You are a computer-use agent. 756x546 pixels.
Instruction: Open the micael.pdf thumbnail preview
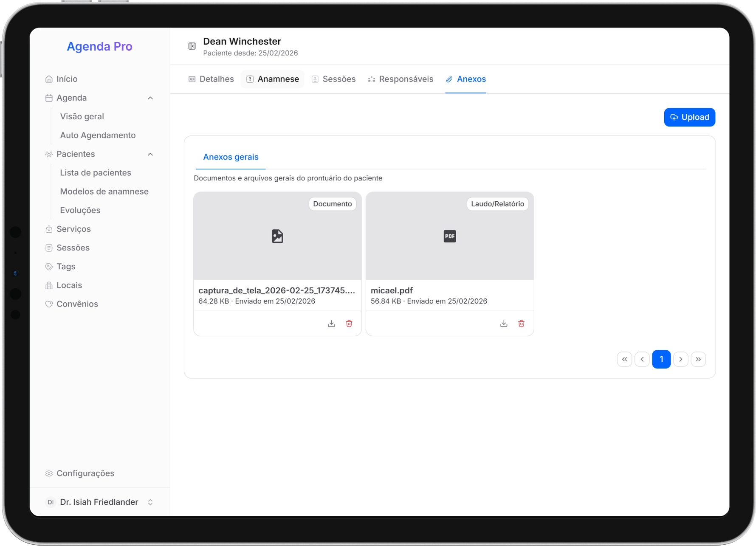click(x=449, y=236)
